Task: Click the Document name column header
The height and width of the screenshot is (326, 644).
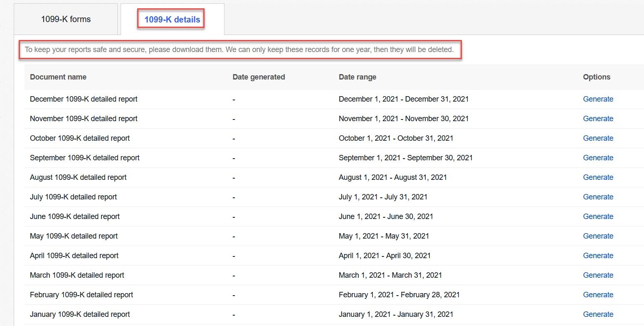Action: click(x=58, y=77)
